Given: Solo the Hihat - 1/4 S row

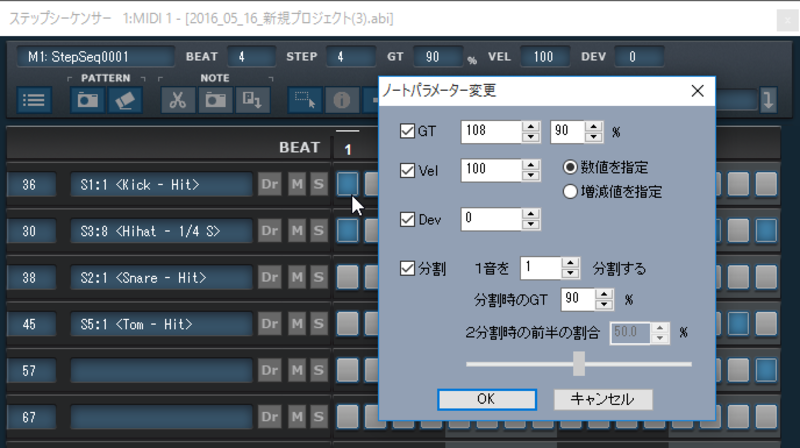Looking at the screenshot, I should tap(318, 231).
